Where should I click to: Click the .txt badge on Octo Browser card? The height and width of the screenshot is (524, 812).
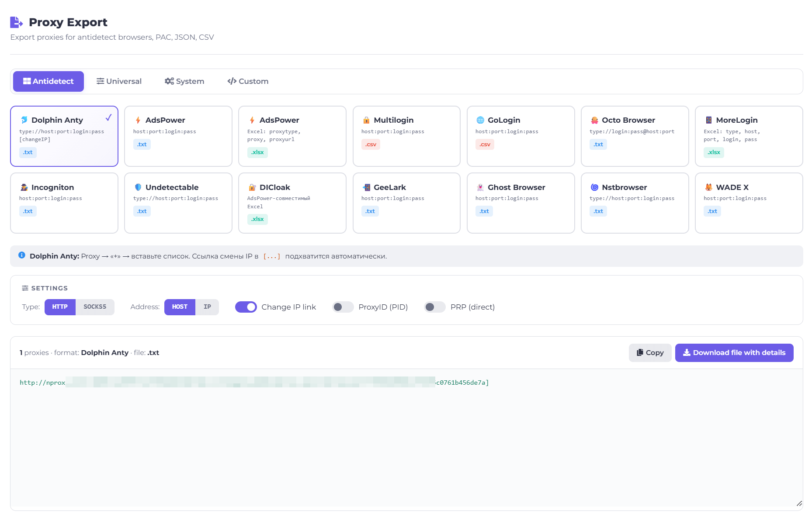(598, 145)
